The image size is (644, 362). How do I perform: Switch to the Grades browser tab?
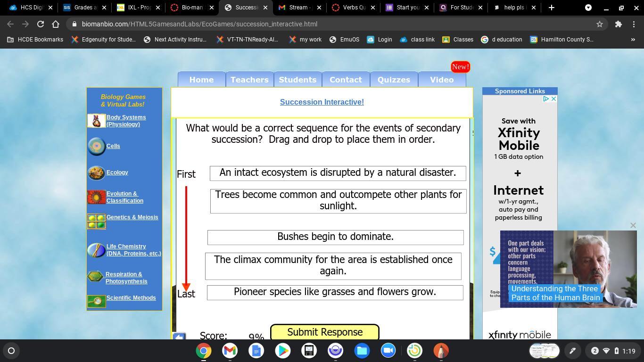(x=85, y=8)
